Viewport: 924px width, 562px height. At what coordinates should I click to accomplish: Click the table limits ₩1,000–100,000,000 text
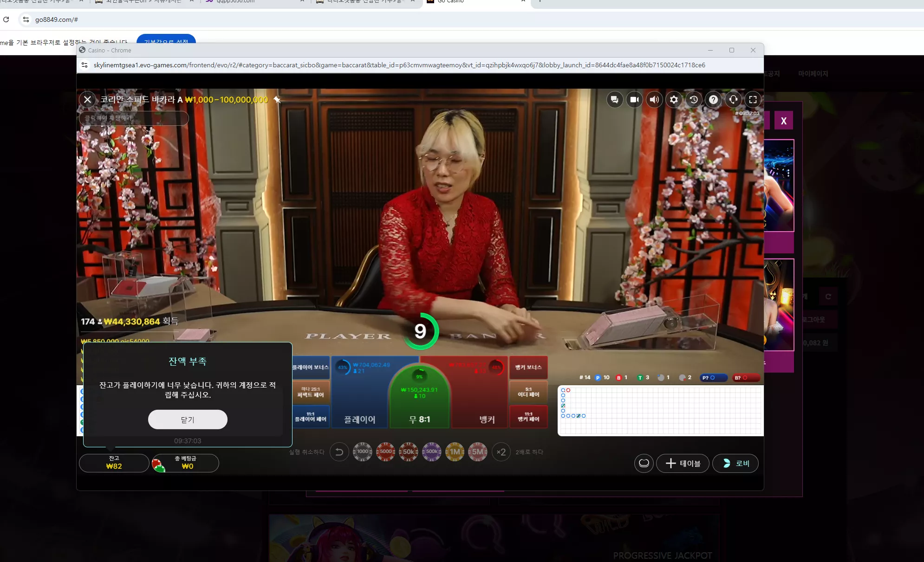226,100
